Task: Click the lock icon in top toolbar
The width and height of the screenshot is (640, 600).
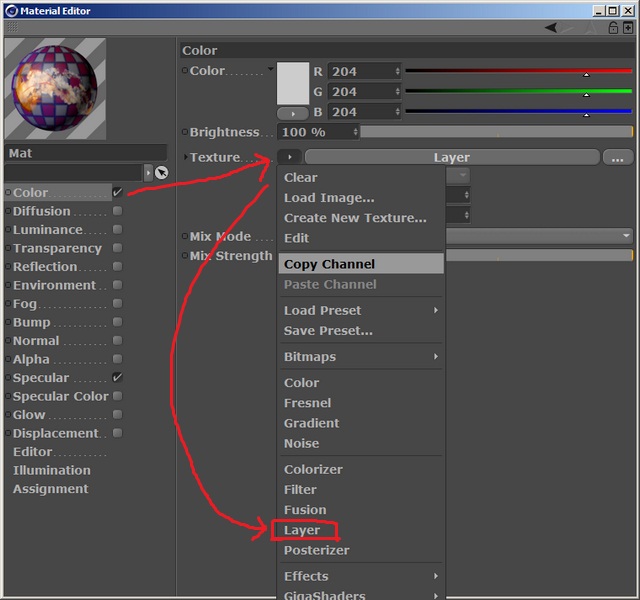Action: 613,28
